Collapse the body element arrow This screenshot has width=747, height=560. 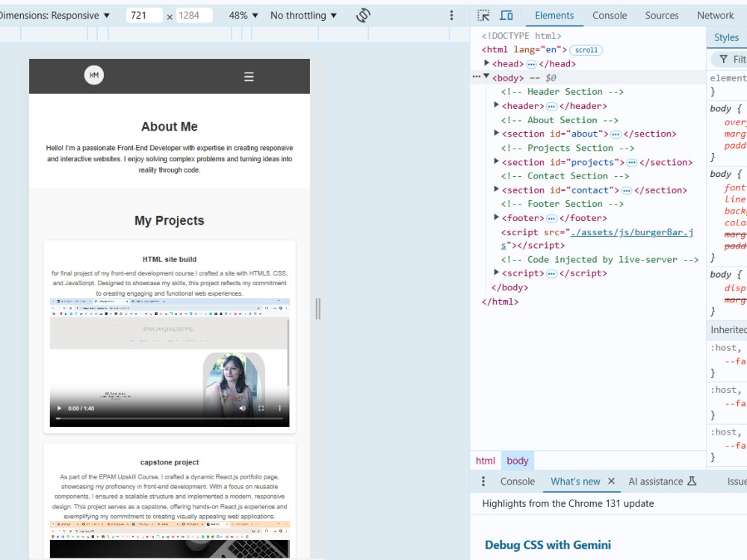(486, 76)
